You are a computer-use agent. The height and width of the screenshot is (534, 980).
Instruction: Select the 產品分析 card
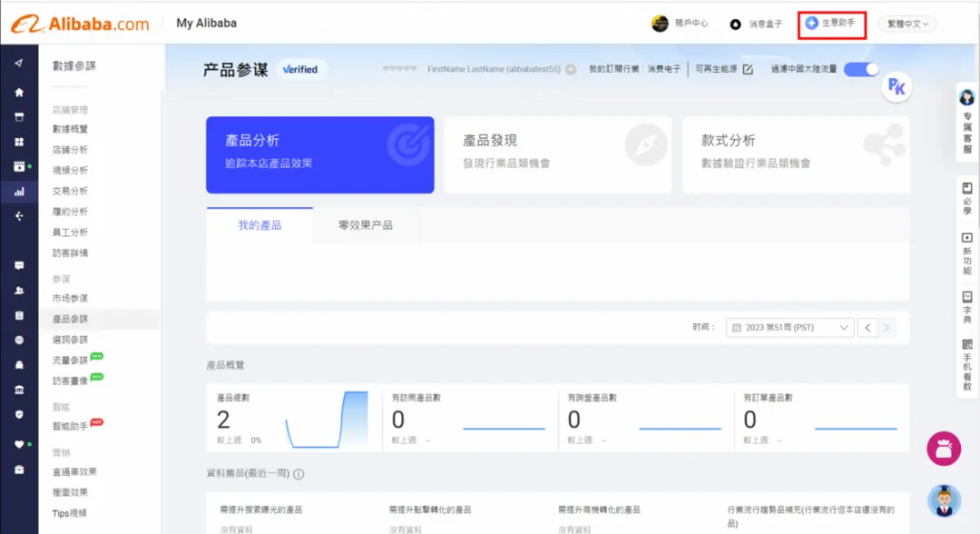(x=320, y=154)
